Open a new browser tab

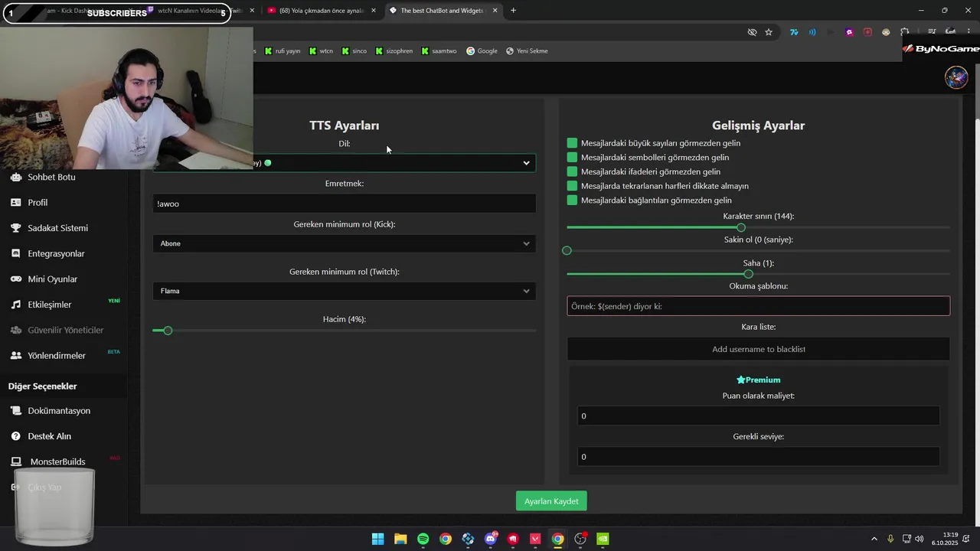[x=513, y=11]
